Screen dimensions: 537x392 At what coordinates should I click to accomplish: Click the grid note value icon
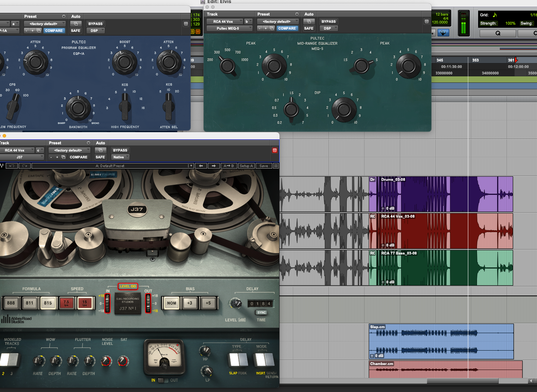coord(495,15)
